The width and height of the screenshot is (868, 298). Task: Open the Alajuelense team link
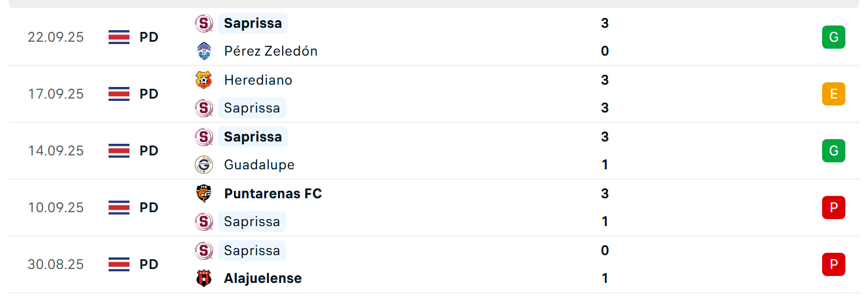coord(263,278)
